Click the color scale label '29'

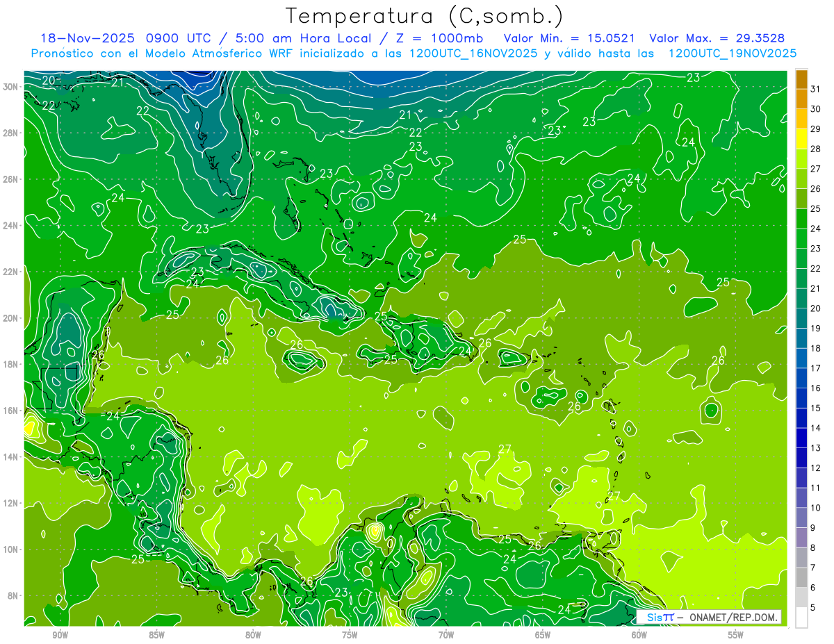[x=816, y=129]
